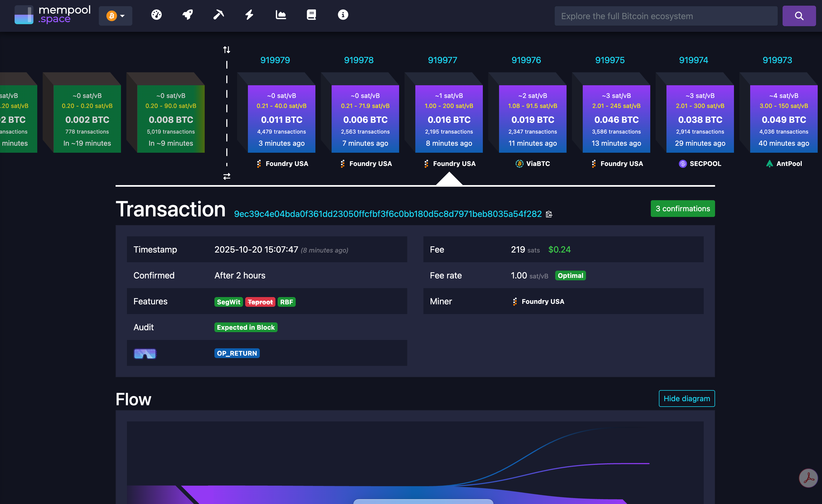822x504 pixels.
Task: Open block 919979
Action: (x=281, y=119)
